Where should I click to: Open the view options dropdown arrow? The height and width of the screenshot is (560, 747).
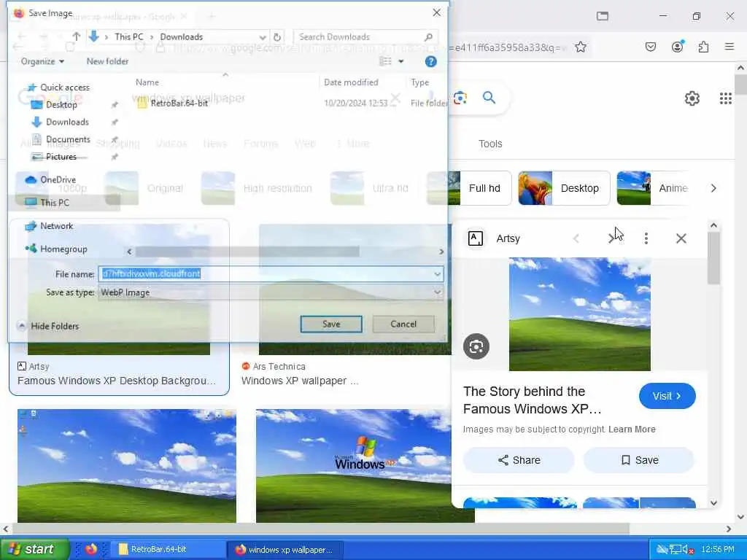tap(401, 61)
